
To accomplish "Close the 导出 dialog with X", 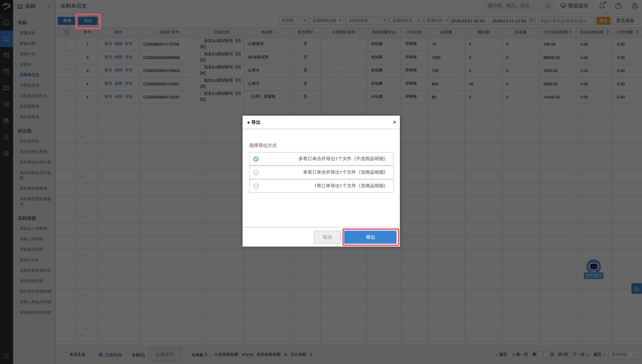I will (x=394, y=122).
